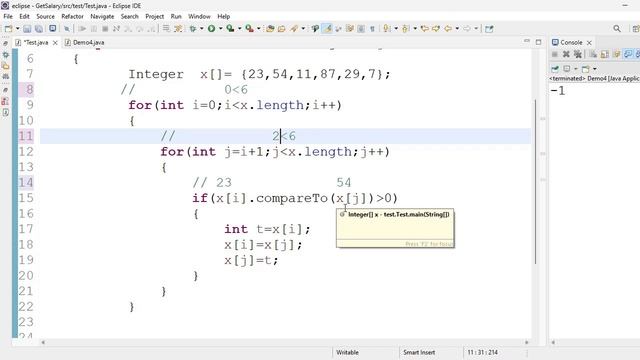Click the Writable status bar entry
The image size is (640, 360).
(x=347, y=352)
